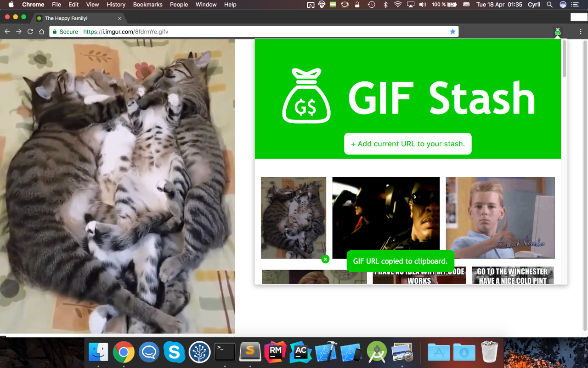The image size is (588, 368).
Task: Click the browser forward arrow
Action: point(19,32)
